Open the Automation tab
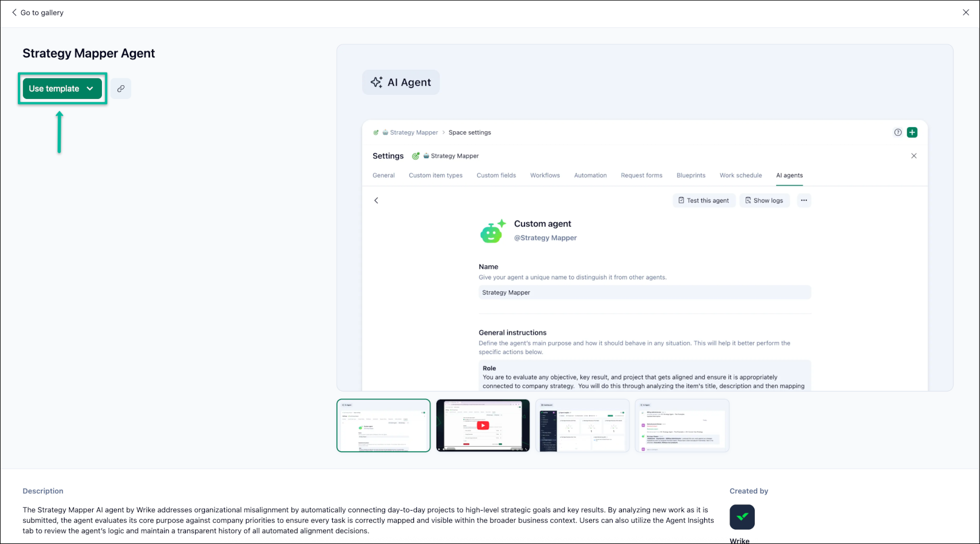The width and height of the screenshot is (980, 544). (x=590, y=176)
